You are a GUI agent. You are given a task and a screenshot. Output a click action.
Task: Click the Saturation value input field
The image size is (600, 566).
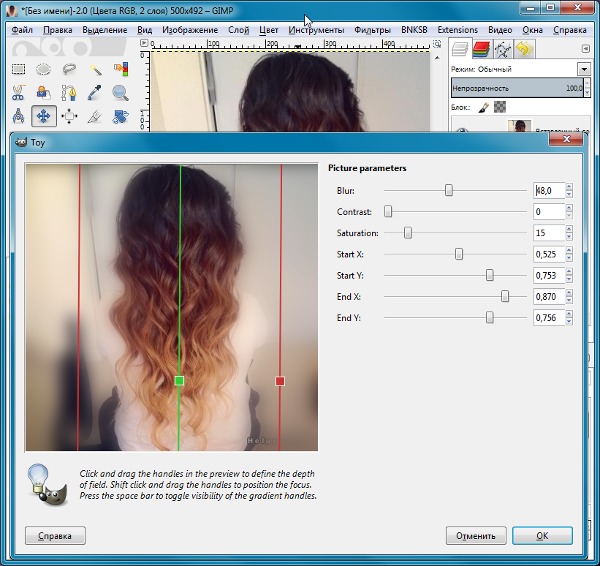pos(550,233)
